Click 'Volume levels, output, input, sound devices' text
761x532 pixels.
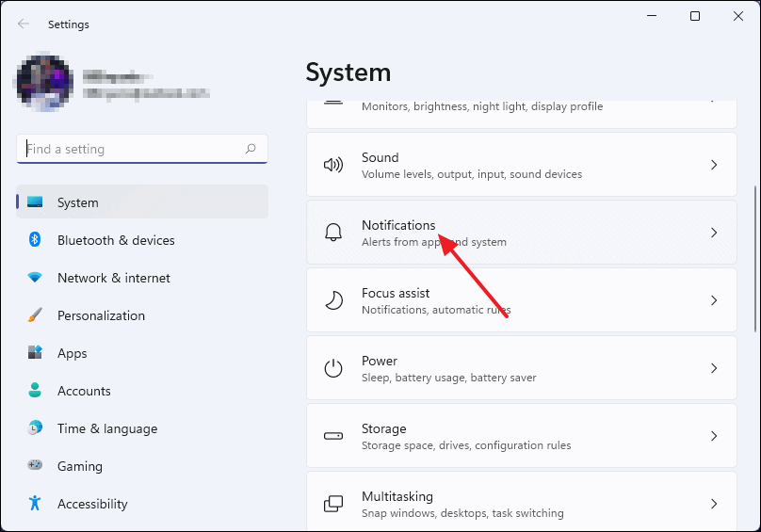[x=472, y=174]
